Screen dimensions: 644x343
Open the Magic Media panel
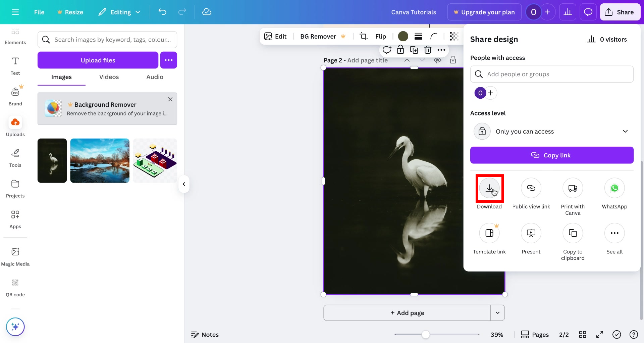(x=15, y=256)
